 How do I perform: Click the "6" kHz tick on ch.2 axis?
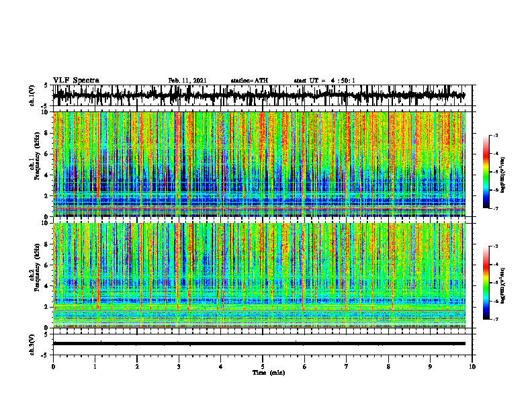pyautogui.click(x=48, y=265)
